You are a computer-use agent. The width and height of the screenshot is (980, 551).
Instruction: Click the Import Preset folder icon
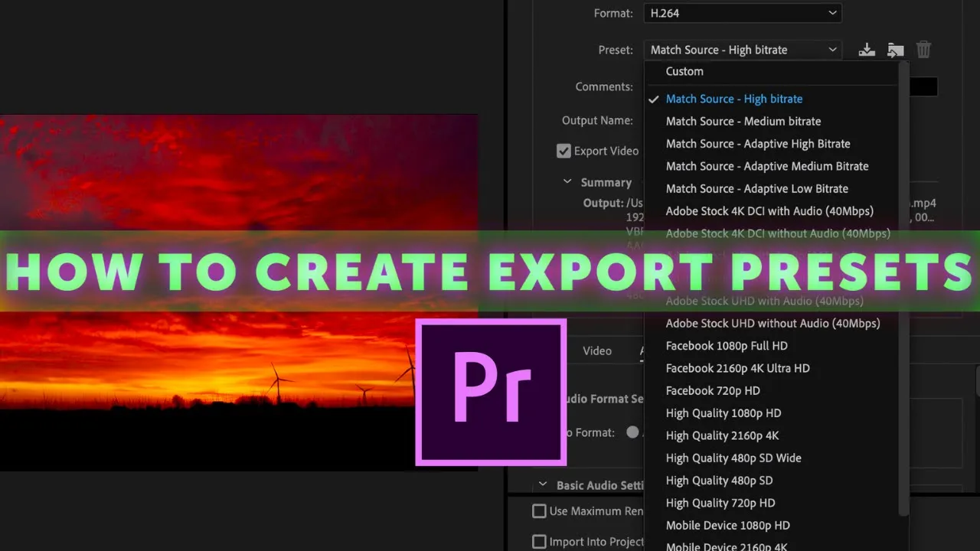tap(896, 50)
